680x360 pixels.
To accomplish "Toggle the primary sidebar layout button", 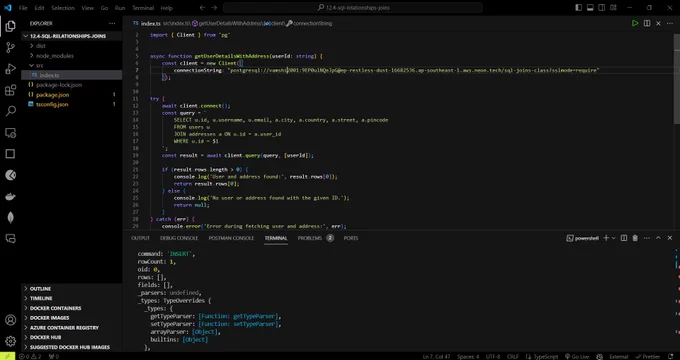I will point(579,8).
